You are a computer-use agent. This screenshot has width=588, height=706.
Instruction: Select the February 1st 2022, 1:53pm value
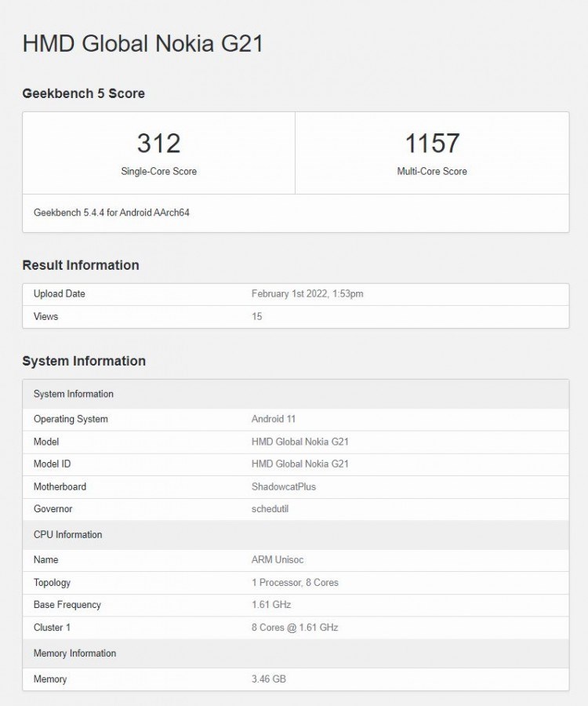307,293
